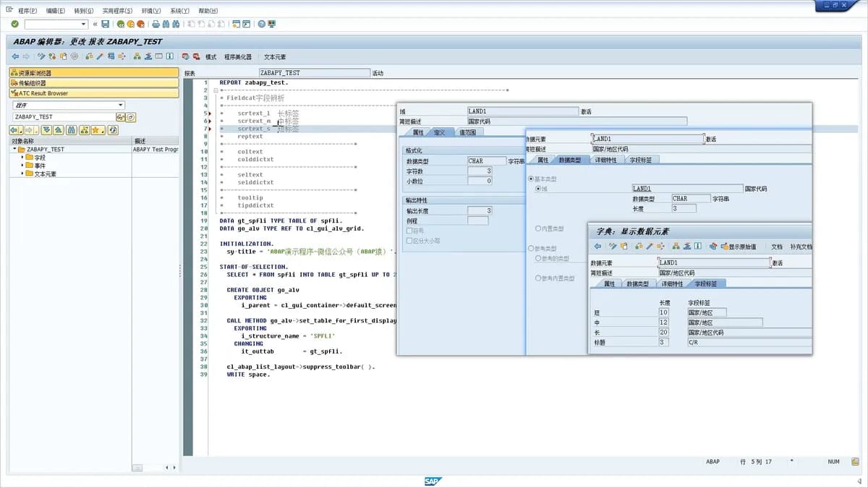Viewport: 868px width, 488px height.
Task: Expand the 字段 tree folder
Action: click(22, 157)
